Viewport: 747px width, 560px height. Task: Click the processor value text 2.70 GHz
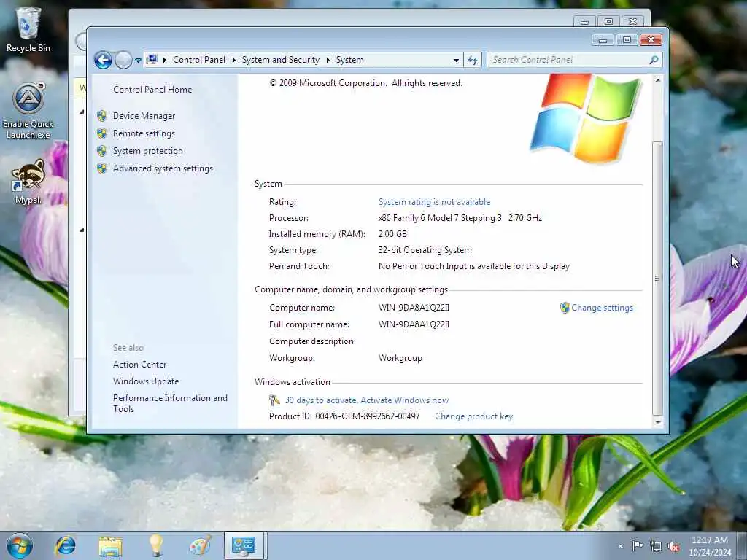pyautogui.click(x=525, y=218)
